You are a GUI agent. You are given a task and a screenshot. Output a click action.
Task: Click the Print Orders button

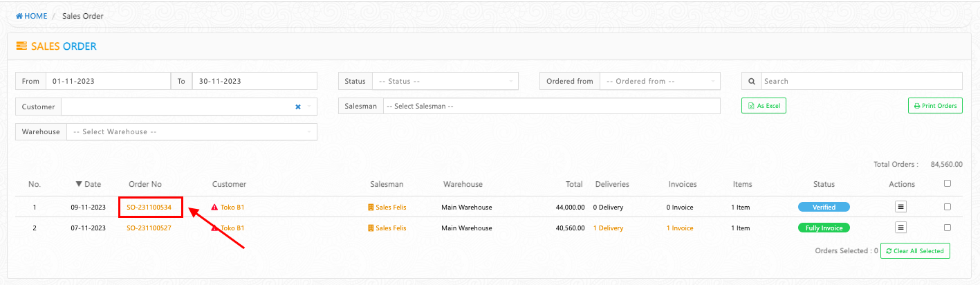tap(935, 106)
